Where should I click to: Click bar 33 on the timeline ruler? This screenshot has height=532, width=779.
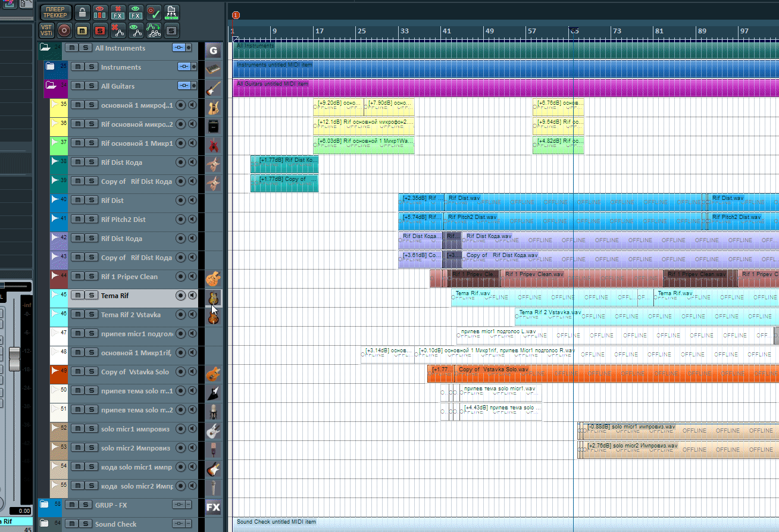click(x=405, y=31)
